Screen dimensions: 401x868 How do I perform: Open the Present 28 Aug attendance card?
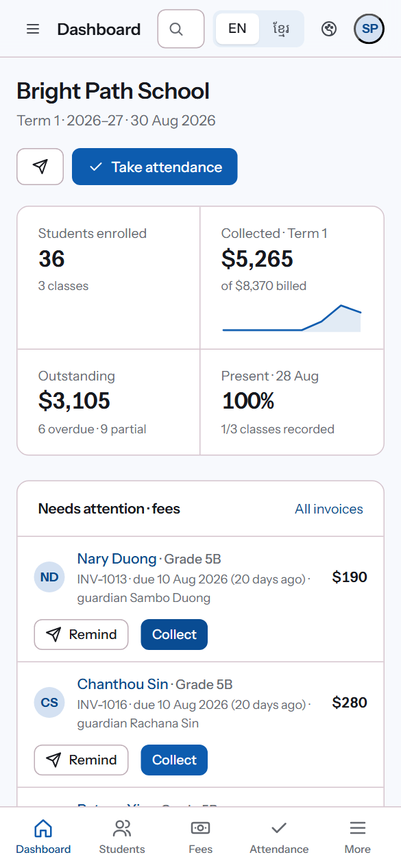click(x=292, y=402)
